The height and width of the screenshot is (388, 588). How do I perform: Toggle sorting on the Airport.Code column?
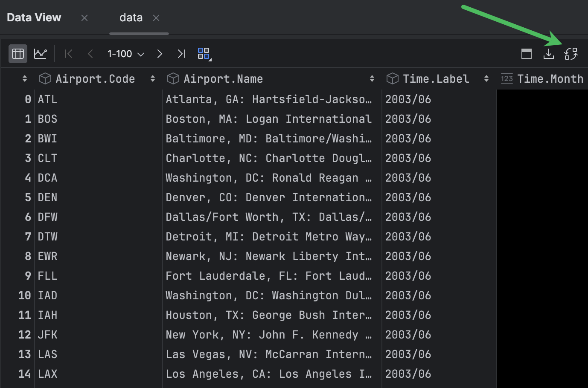click(x=152, y=78)
